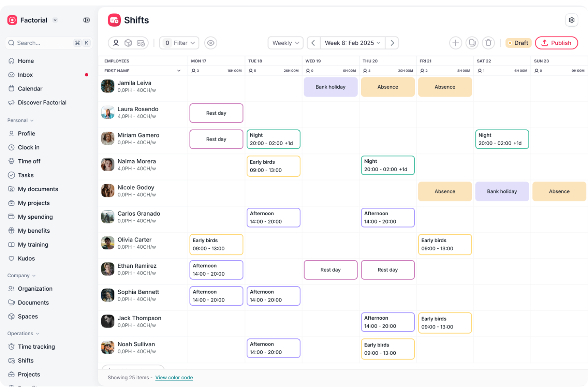
Task: Click the MON 17 column header
Action: tap(199, 61)
